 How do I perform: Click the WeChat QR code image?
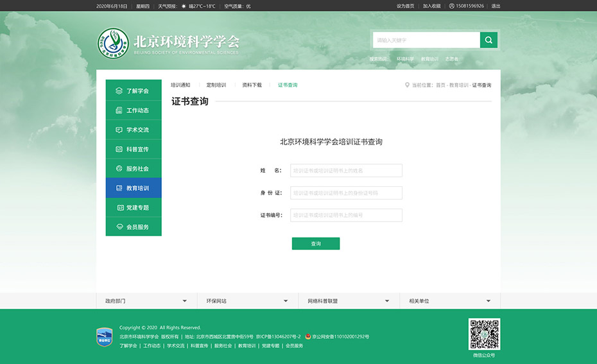pos(484,334)
